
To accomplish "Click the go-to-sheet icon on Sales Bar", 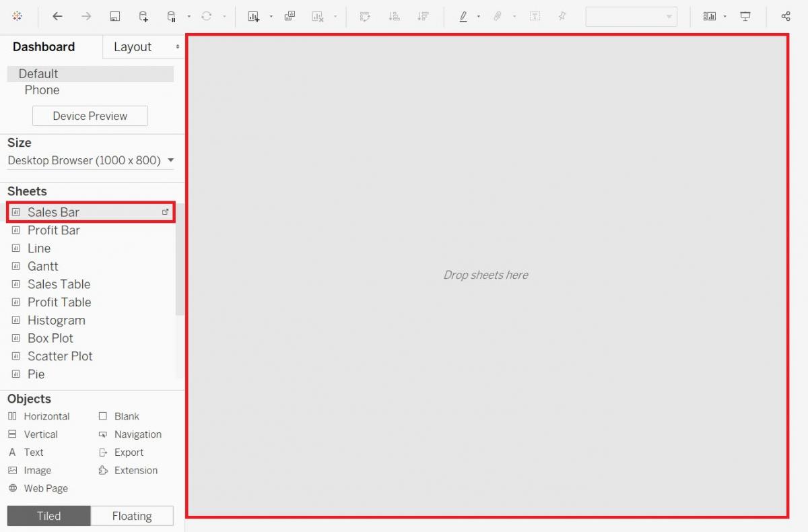I will [x=166, y=211].
